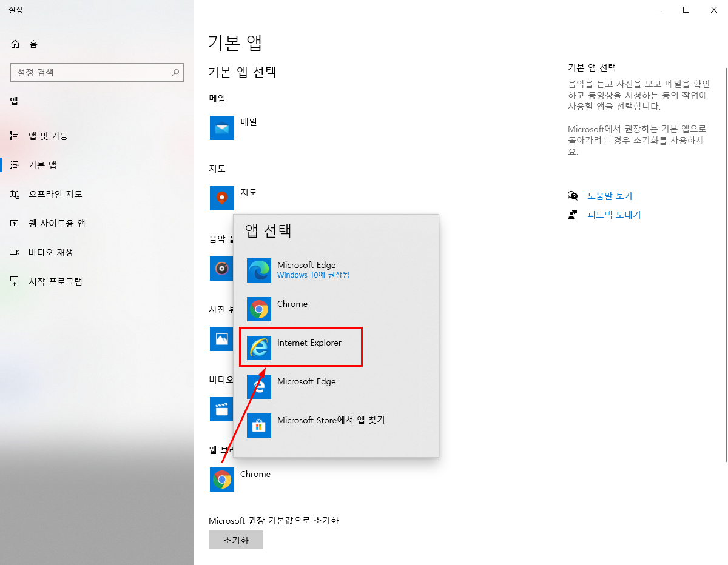Click the Offline maps icon
Viewport: 728px width, 565px height.
click(15, 194)
